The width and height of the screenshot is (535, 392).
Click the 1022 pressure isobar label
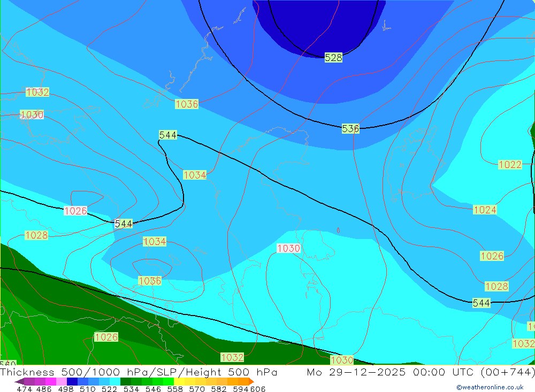point(510,165)
